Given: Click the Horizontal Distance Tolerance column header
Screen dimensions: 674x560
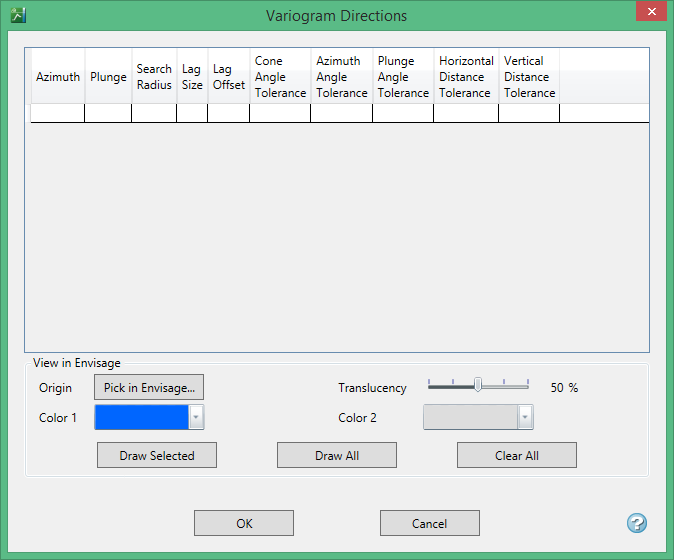Looking at the screenshot, I should (466, 77).
